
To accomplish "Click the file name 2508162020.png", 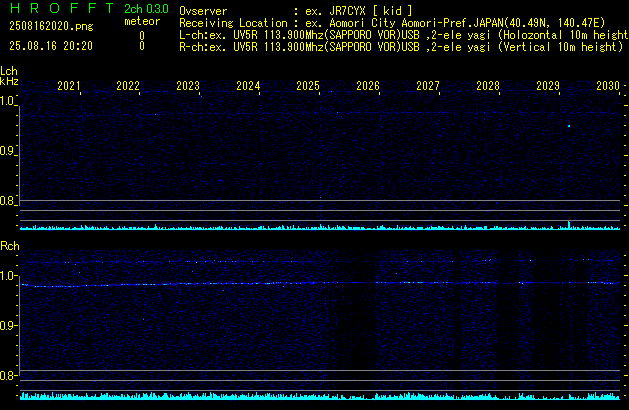I will [x=51, y=26].
